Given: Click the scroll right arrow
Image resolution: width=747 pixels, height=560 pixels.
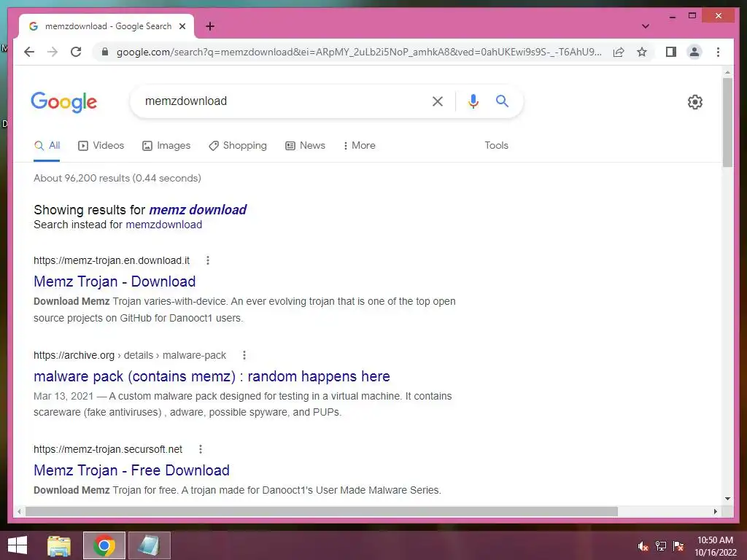Looking at the screenshot, I should (x=716, y=511).
